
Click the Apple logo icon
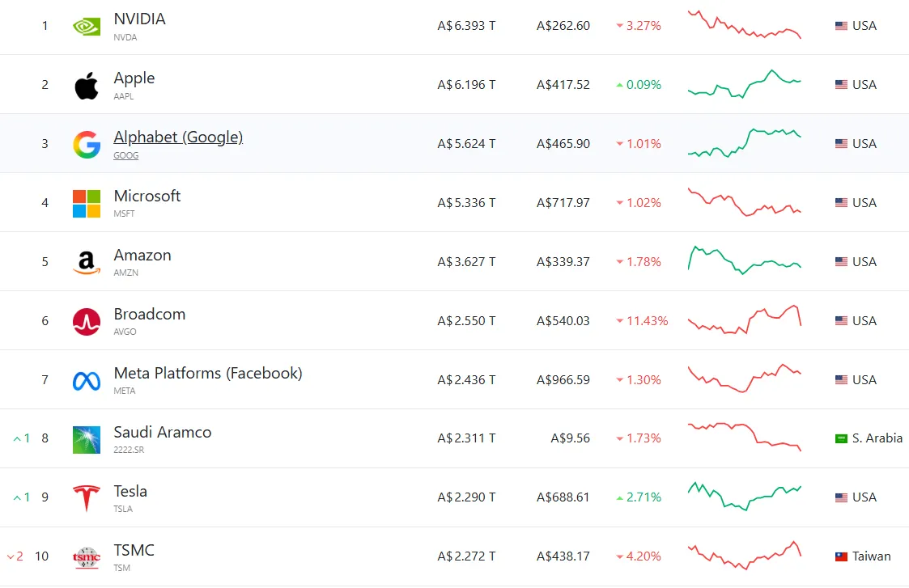point(87,85)
